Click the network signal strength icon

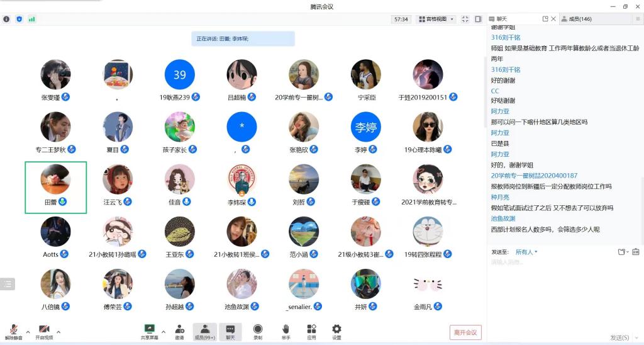pyautogui.click(x=31, y=19)
